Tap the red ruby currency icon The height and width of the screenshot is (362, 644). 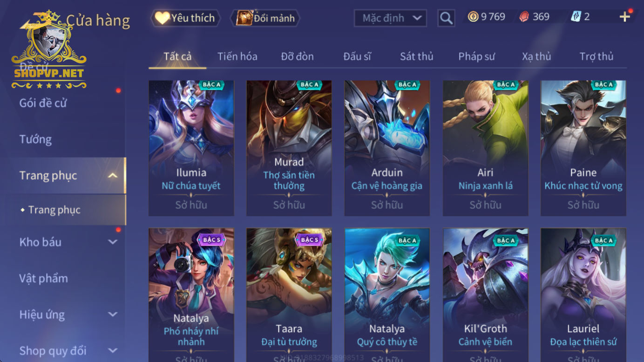(x=524, y=17)
